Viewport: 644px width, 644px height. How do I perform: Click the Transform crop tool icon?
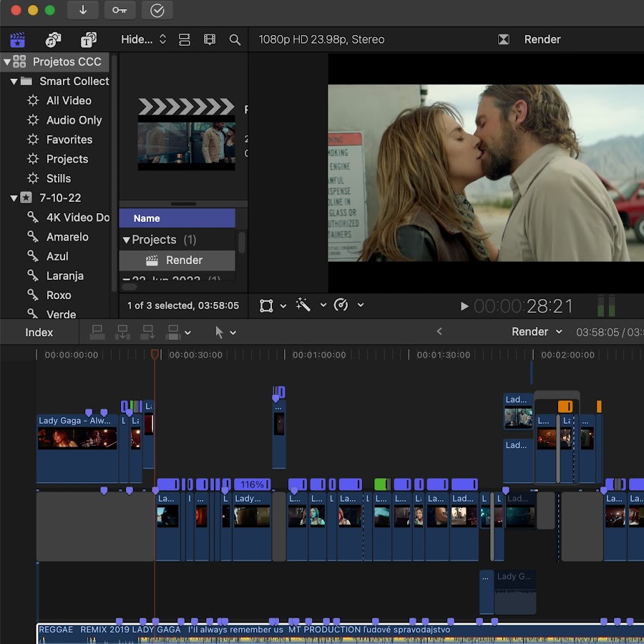coord(266,306)
